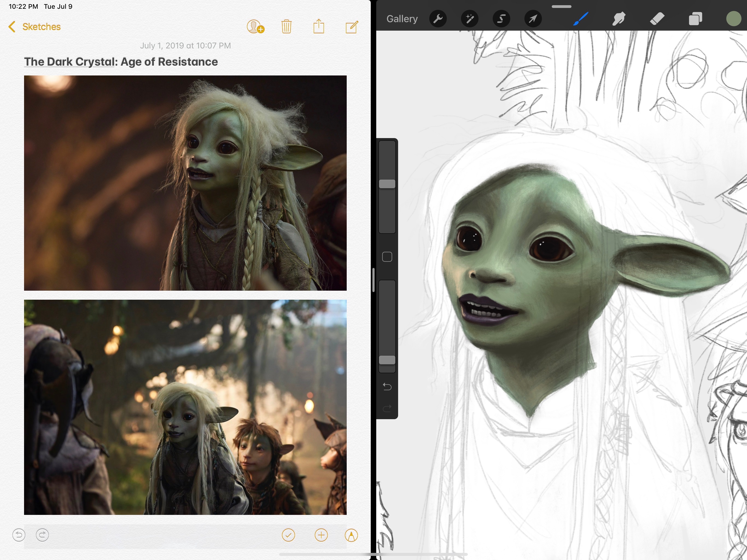Redo last edit in Notes

click(42, 535)
